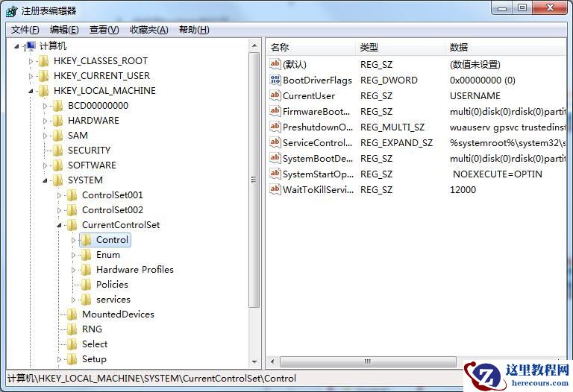Click the DWORD icon beside BootDriverFlags
Image resolution: width=573 pixels, height=392 pixels.
pyautogui.click(x=275, y=80)
